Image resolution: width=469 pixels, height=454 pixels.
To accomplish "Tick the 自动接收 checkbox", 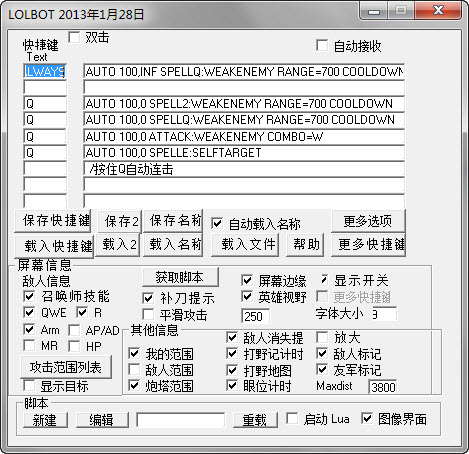I will (x=322, y=46).
